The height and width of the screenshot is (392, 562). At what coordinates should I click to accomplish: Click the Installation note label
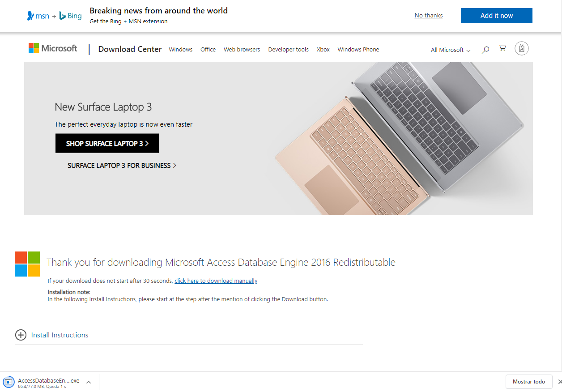coord(69,292)
